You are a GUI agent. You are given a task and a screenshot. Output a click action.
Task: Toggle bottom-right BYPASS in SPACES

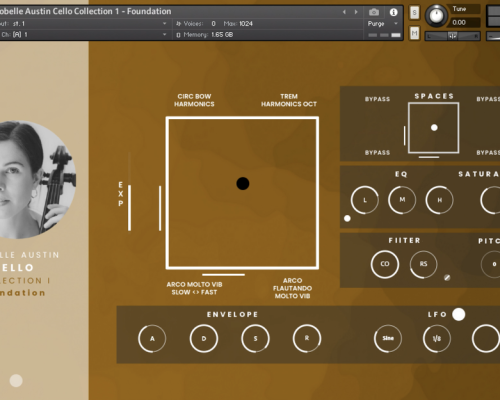point(488,152)
